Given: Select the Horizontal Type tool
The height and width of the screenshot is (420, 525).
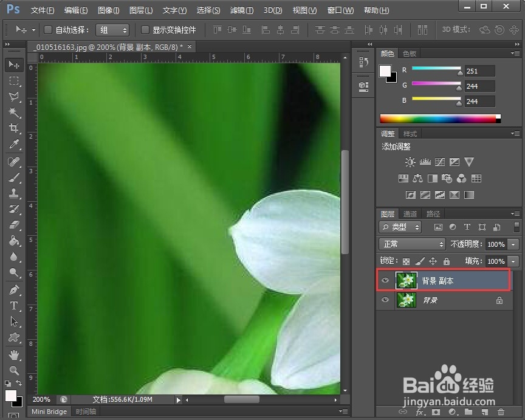Looking at the screenshot, I should point(14,306).
